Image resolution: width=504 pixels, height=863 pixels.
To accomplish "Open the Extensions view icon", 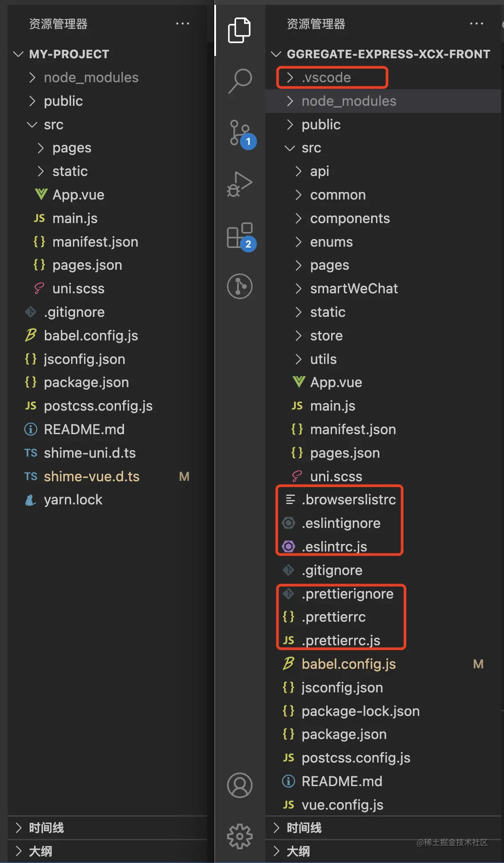I will [240, 236].
